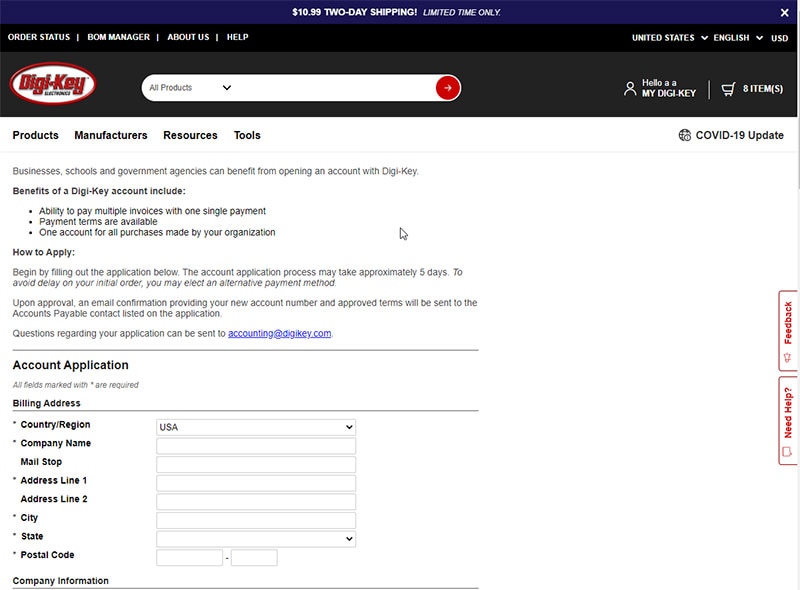Focus the Address Line 1 field

pyautogui.click(x=256, y=483)
